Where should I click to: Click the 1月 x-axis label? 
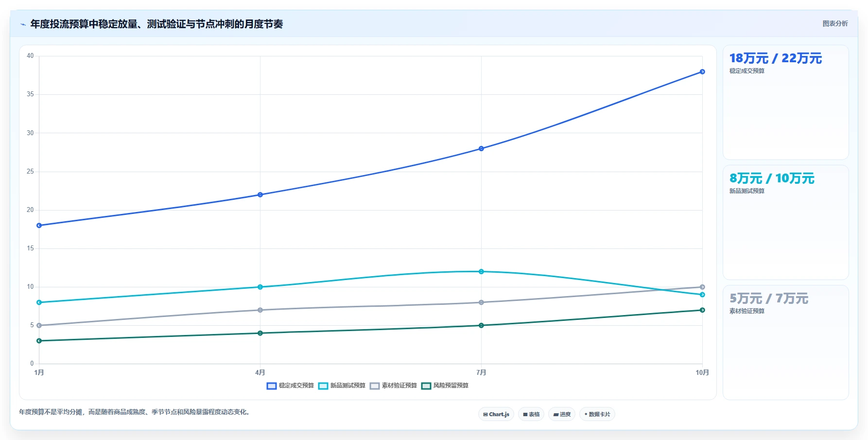(x=39, y=372)
